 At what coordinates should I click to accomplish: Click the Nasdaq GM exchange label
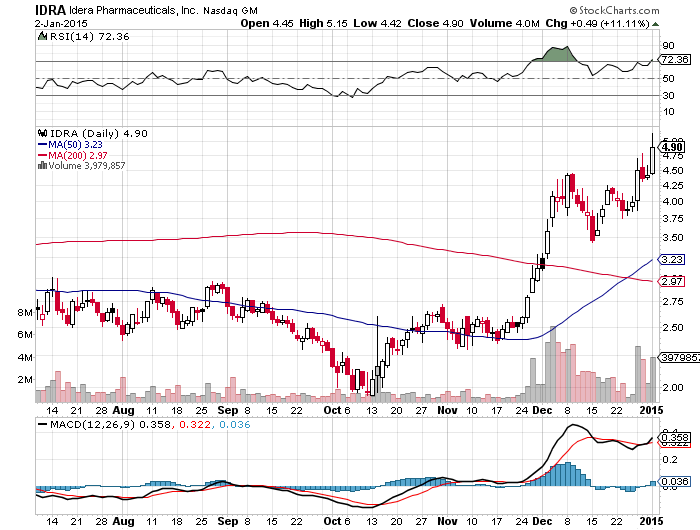point(230,10)
